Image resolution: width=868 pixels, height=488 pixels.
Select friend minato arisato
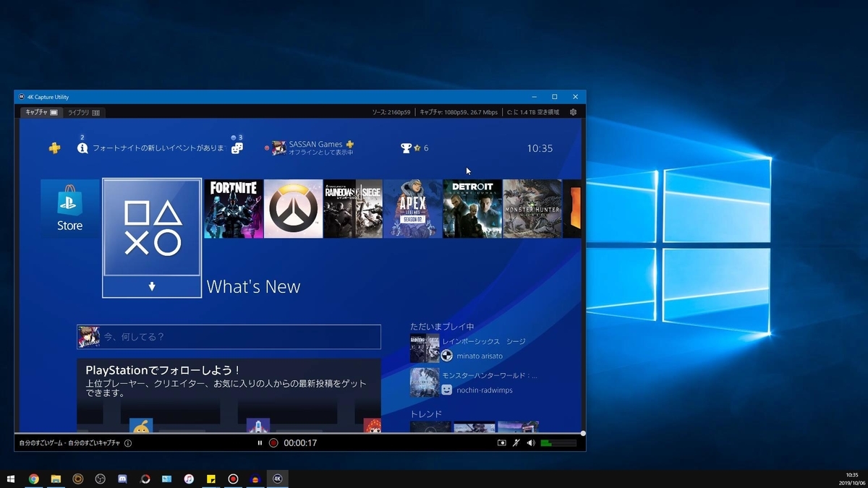tap(480, 356)
